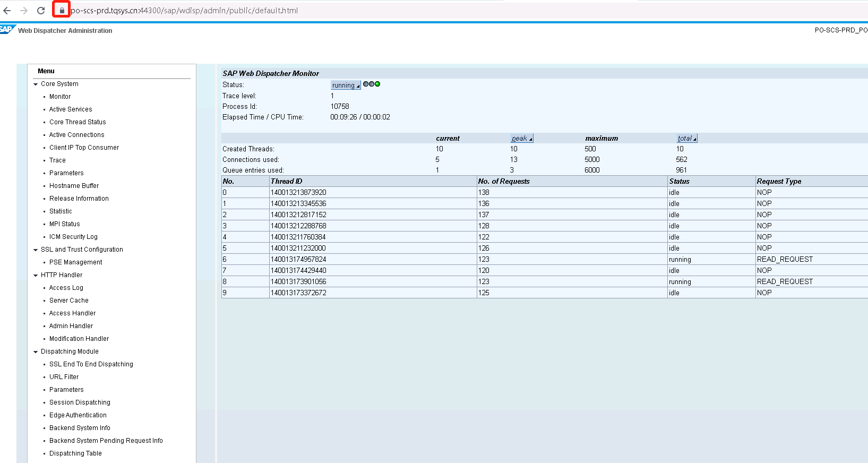Image resolution: width=868 pixels, height=463 pixels.
Task: Click the browser forward arrow
Action: click(x=24, y=11)
